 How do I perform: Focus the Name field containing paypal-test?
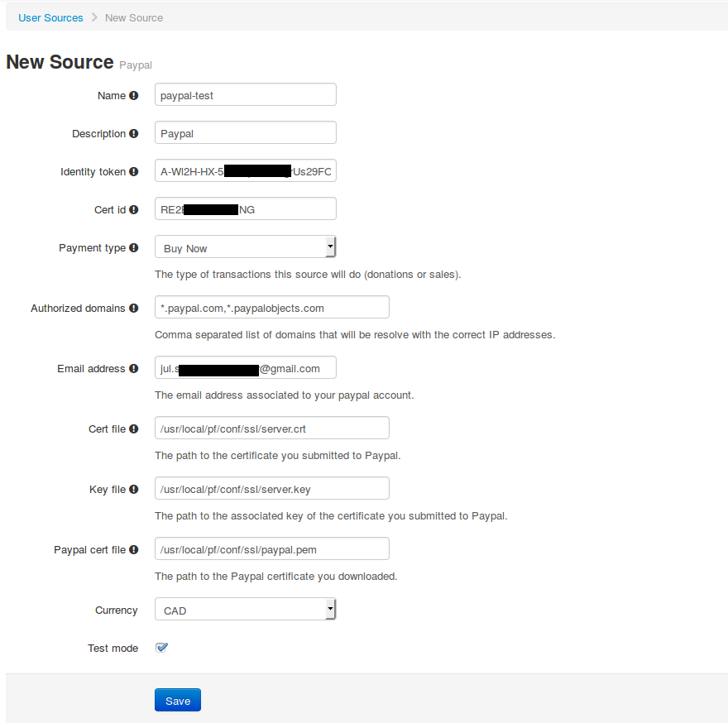pyautogui.click(x=245, y=94)
